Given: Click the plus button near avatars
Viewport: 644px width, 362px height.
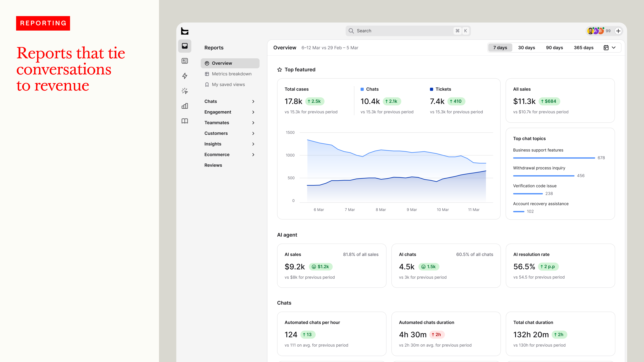Looking at the screenshot, I should pyautogui.click(x=618, y=31).
